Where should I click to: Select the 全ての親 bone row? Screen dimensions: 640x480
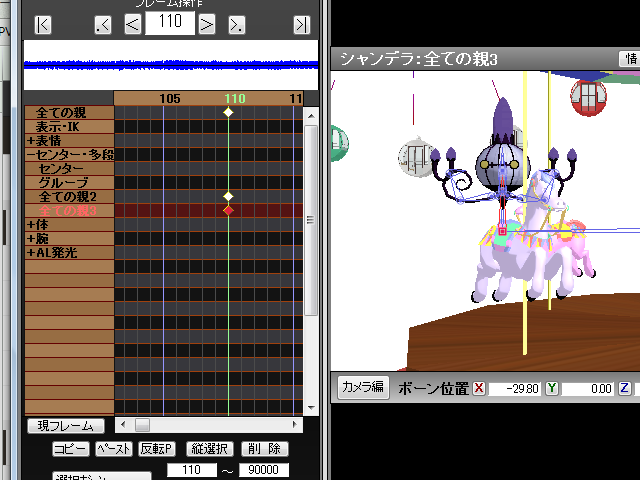coord(69,112)
